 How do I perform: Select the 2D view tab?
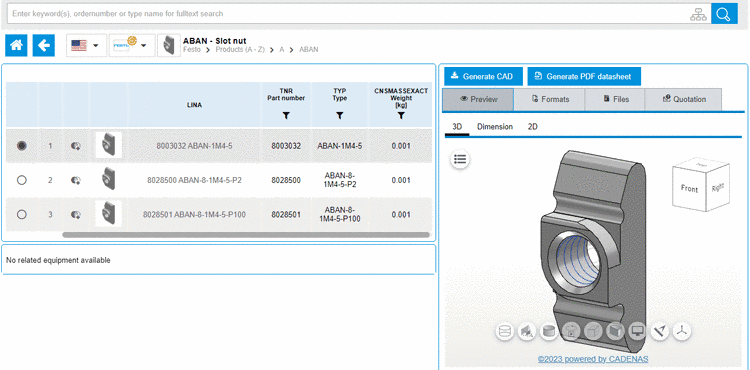pyautogui.click(x=533, y=127)
